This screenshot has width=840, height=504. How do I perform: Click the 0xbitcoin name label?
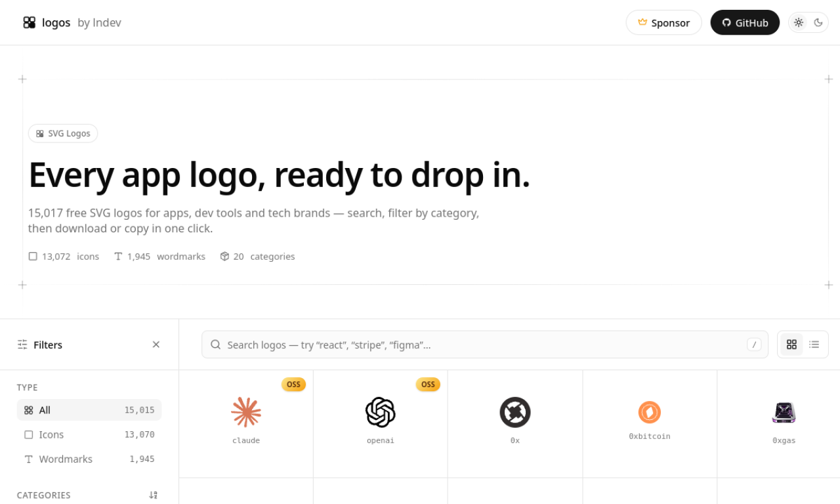tap(650, 436)
